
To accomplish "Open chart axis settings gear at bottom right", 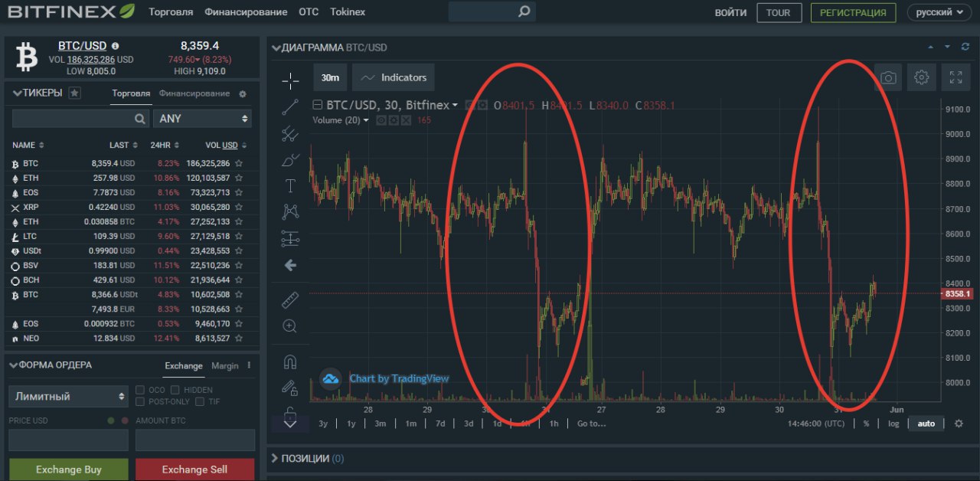I will click(959, 424).
